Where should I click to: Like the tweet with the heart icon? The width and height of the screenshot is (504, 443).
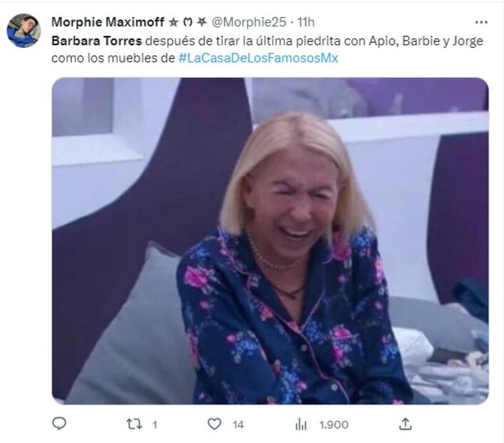214,424
